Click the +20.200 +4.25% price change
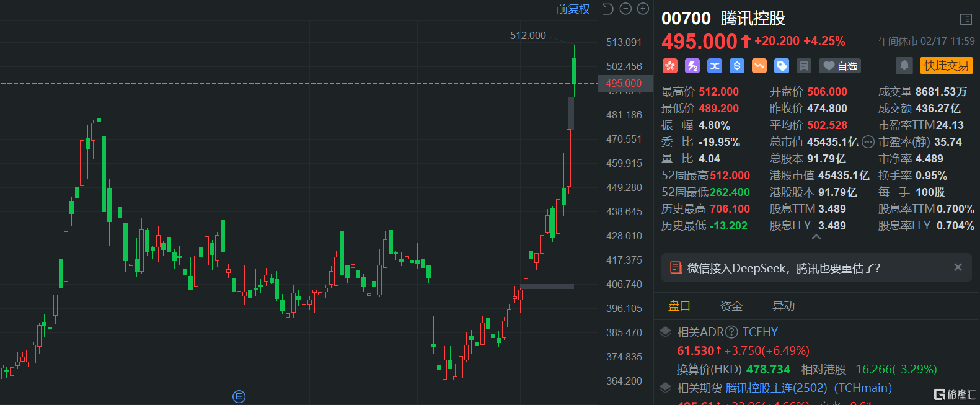 click(800, 41)
